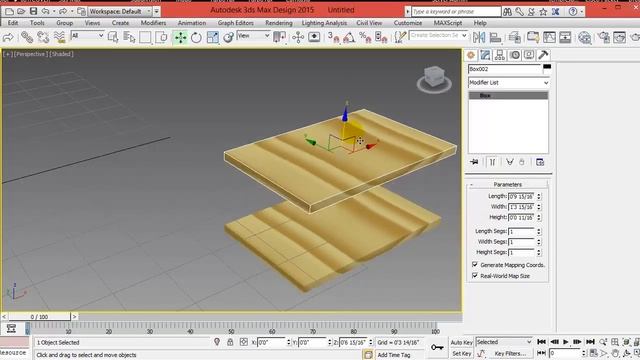Open the selection filter All dropdown

coord(87,36)
